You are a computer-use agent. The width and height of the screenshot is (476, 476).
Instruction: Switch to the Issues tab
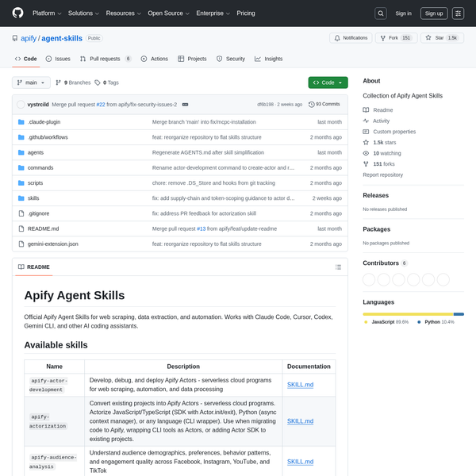point(58,59)
